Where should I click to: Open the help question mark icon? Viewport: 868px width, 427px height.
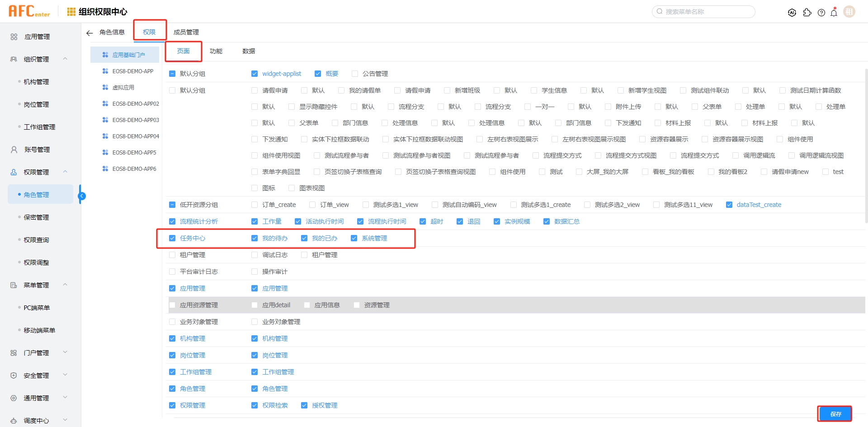[x=821, y=13]
